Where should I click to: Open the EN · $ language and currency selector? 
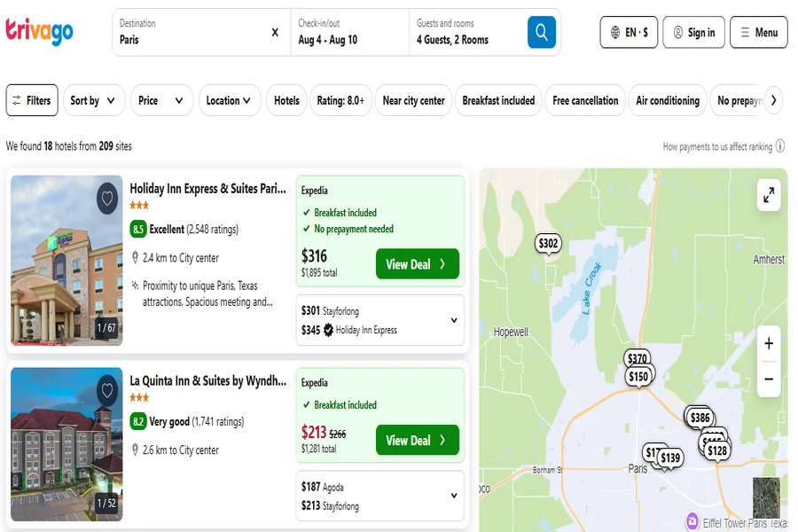(x=629, y=32)
